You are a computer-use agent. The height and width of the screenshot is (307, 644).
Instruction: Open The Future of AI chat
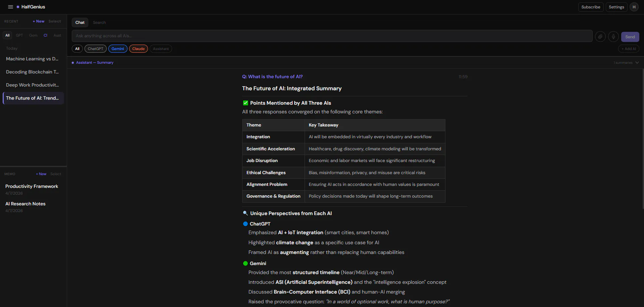tap(33, 98)
